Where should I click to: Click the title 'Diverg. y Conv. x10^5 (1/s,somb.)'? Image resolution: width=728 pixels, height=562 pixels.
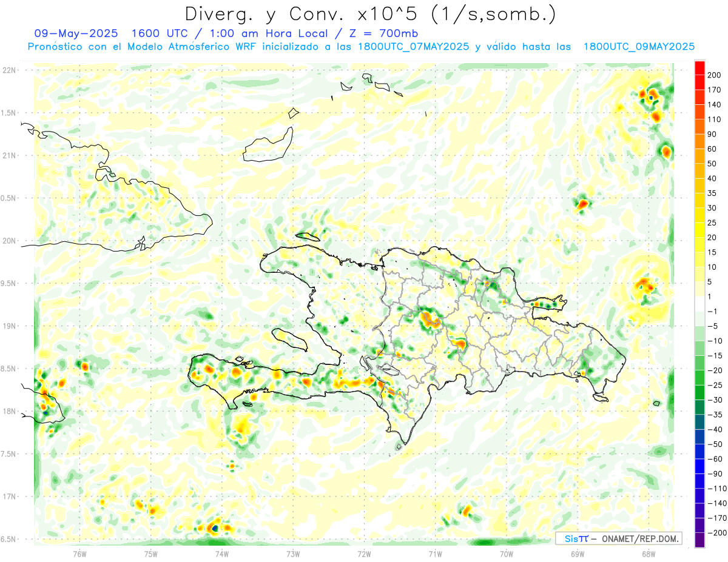click(369, 13)
